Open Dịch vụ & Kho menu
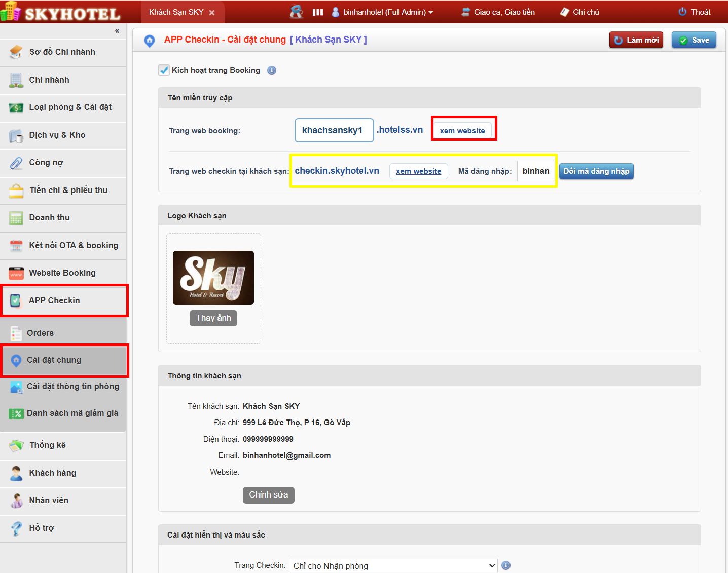The width and height of the screenshot is (728, 573). tap(63, 135)
